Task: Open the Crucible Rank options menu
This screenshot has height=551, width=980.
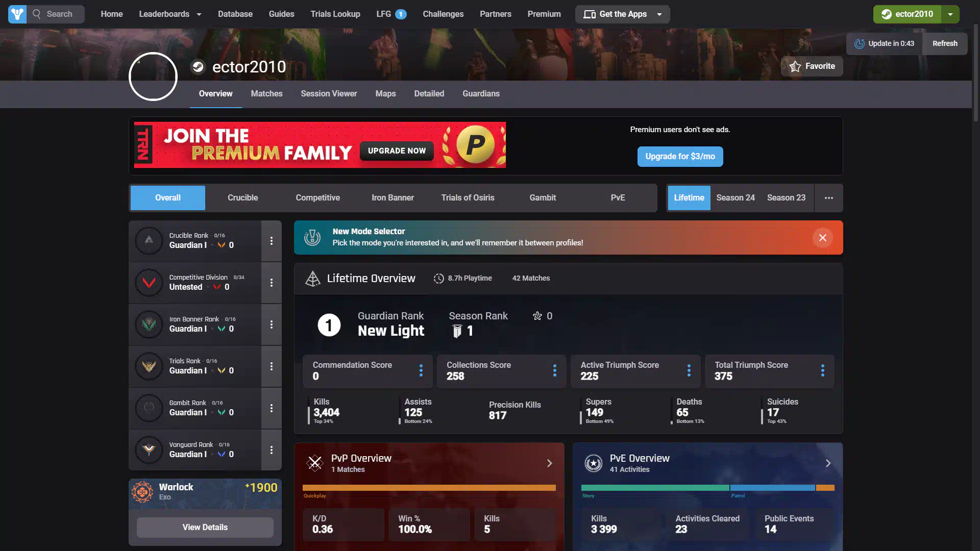Action: coord(272,241)
